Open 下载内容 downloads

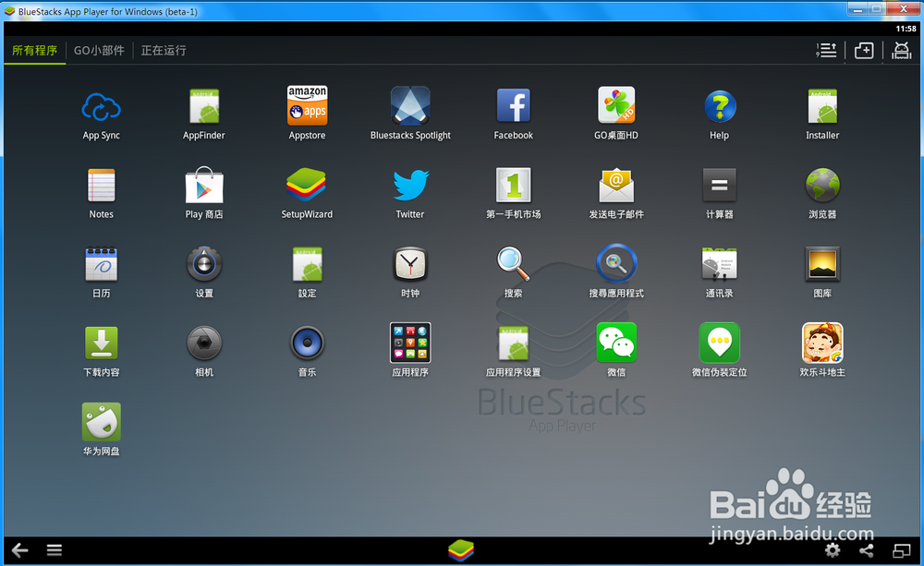[x=102, y=343]
